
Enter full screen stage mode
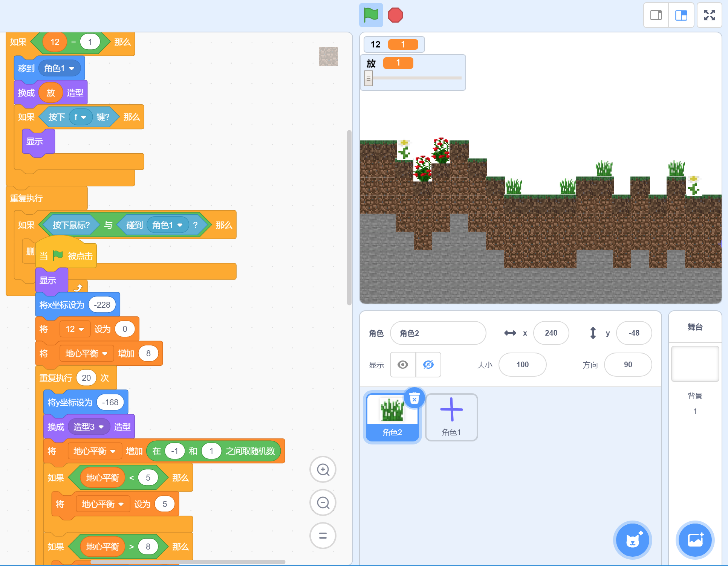pyautogui.click(x=710, y=15)
